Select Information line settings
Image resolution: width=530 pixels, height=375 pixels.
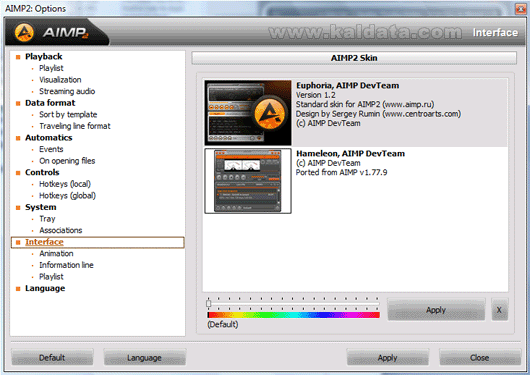tap(66, 265)
